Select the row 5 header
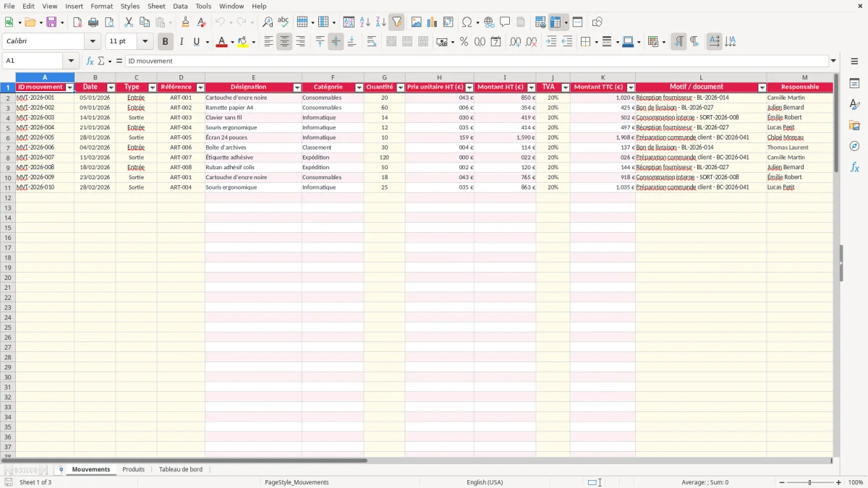The width and height of the screenshot is (868, 488). pos(8,127)
